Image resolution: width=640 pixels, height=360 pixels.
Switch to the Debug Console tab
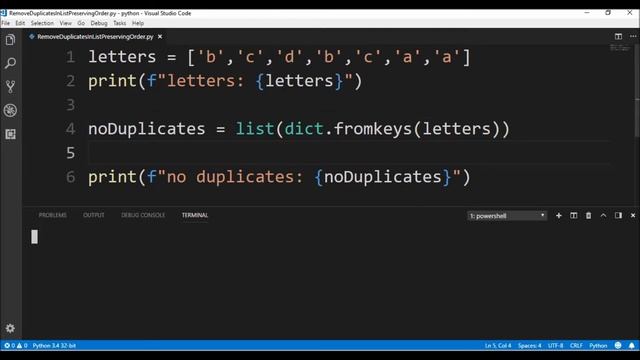[x=143, y=215]
